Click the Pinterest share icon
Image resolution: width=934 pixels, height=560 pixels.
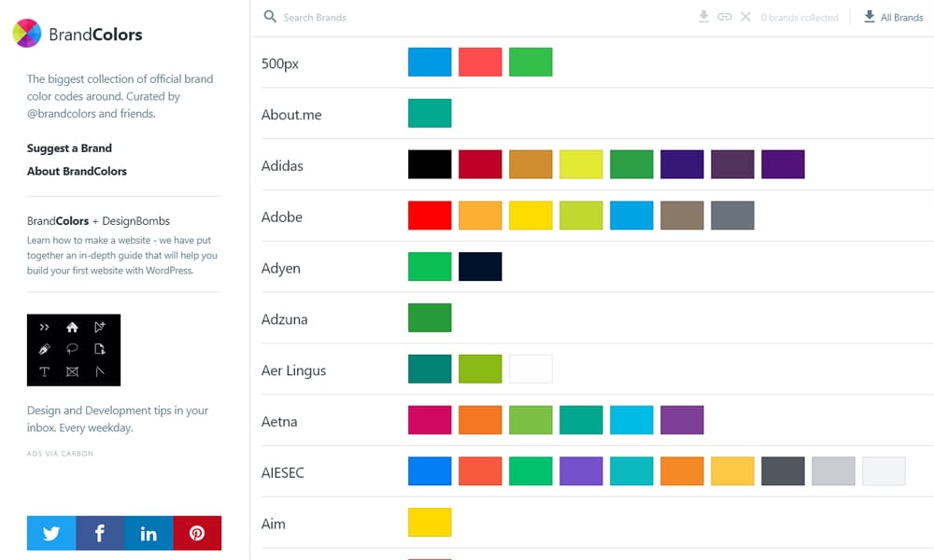click(x=197, y=532)
